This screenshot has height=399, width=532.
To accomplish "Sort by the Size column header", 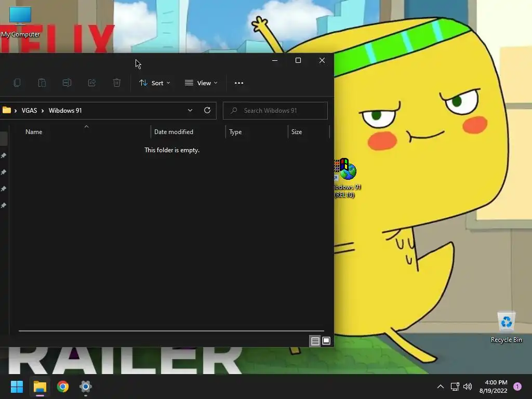I will [x=297, y=132].
